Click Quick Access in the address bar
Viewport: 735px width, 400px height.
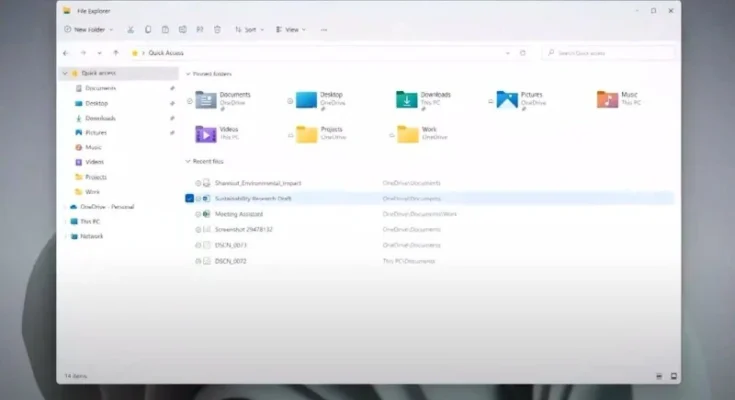166,53
